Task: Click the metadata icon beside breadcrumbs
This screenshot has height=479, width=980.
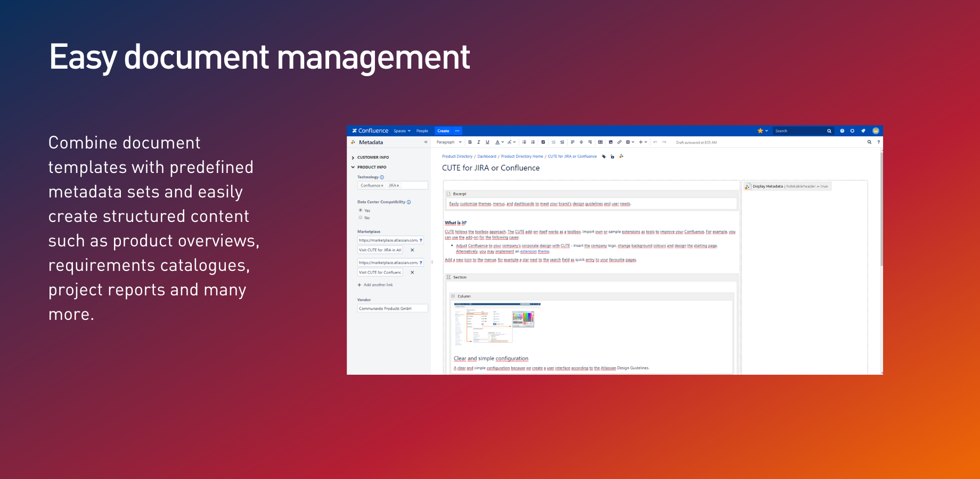Action: pyautogui.click(x=621, y=156)
